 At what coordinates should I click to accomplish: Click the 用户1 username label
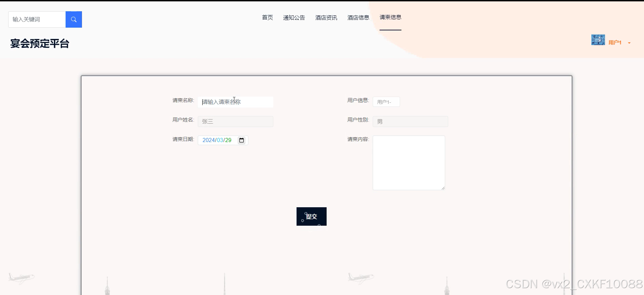pyautogui.click(x=615, y=43)
